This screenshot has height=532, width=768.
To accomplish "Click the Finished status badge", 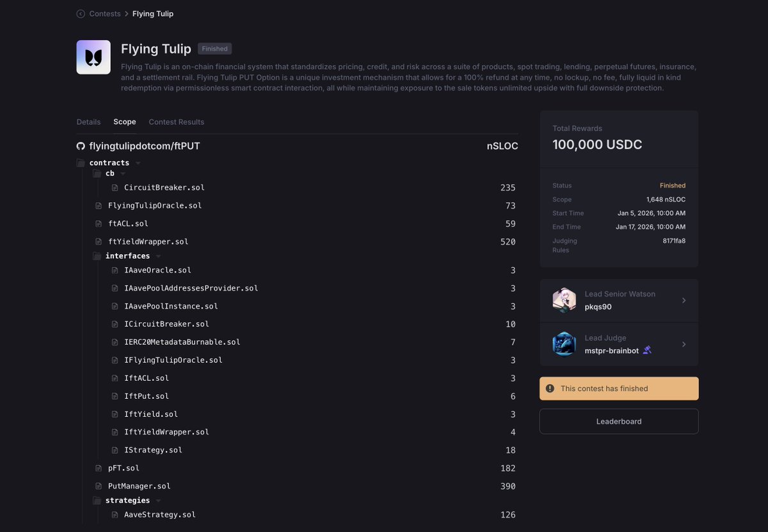I will [x=215, y=49].
